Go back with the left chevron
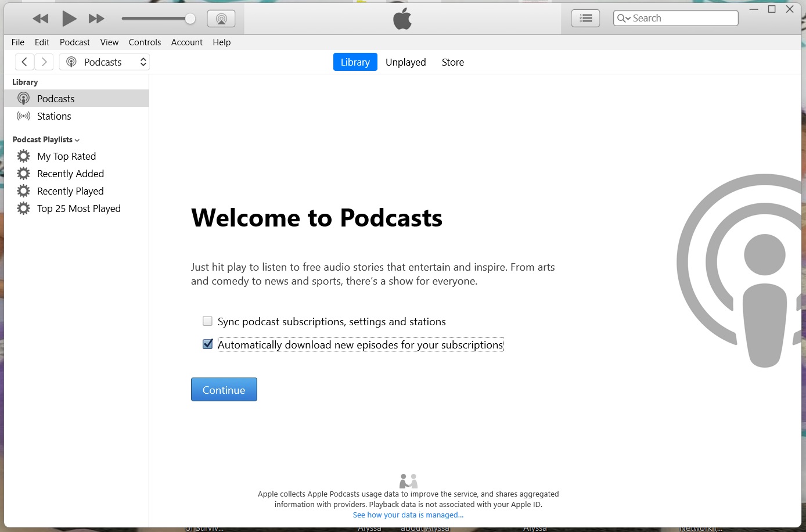 click(24, 62)
